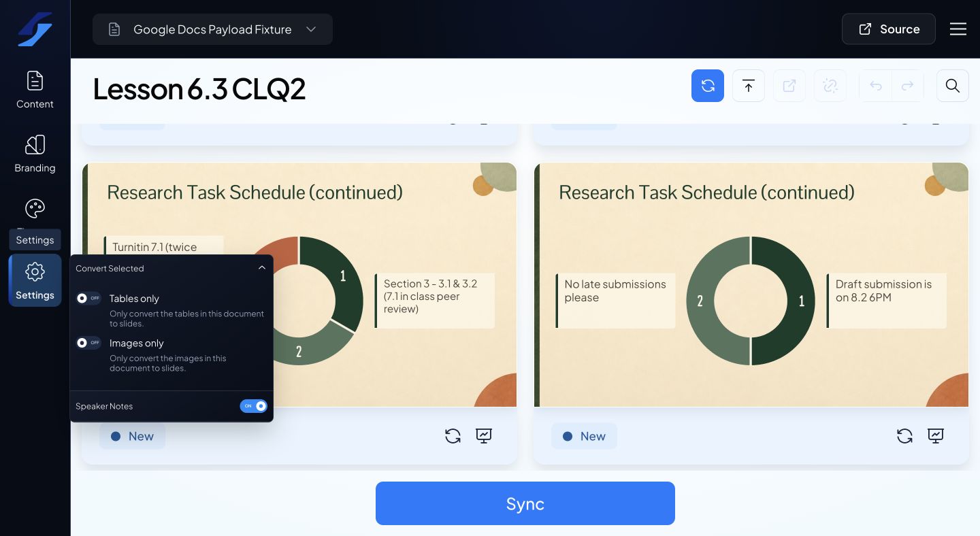
Task: Regenerate the 'No late submissions' slide
Action: pos(904,436)
